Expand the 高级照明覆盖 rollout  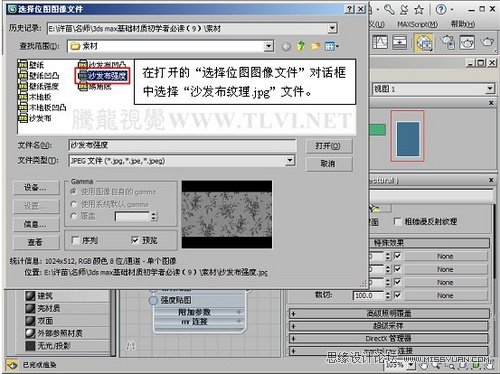pyautogui.click(x=389, y=314)
